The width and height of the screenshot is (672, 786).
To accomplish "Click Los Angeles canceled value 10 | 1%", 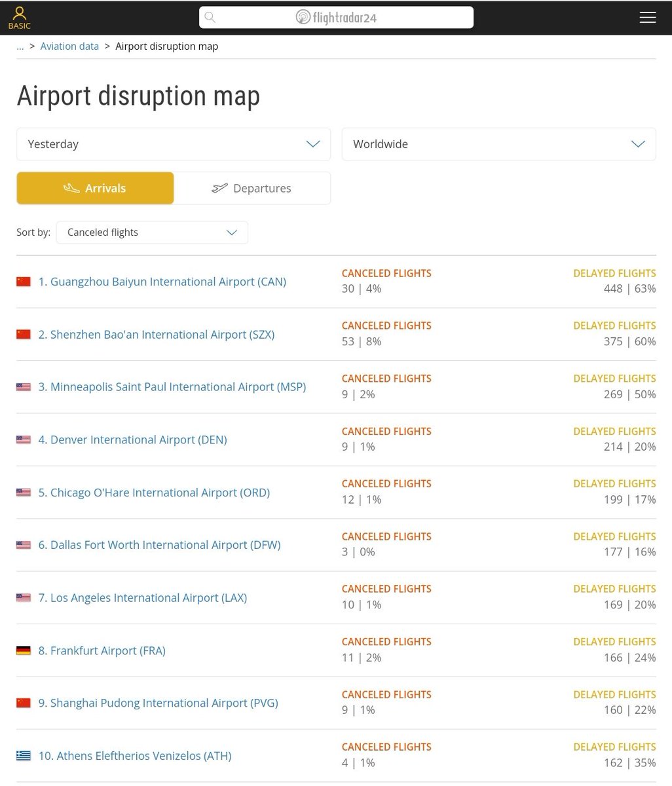I will [x=362, y=605].
